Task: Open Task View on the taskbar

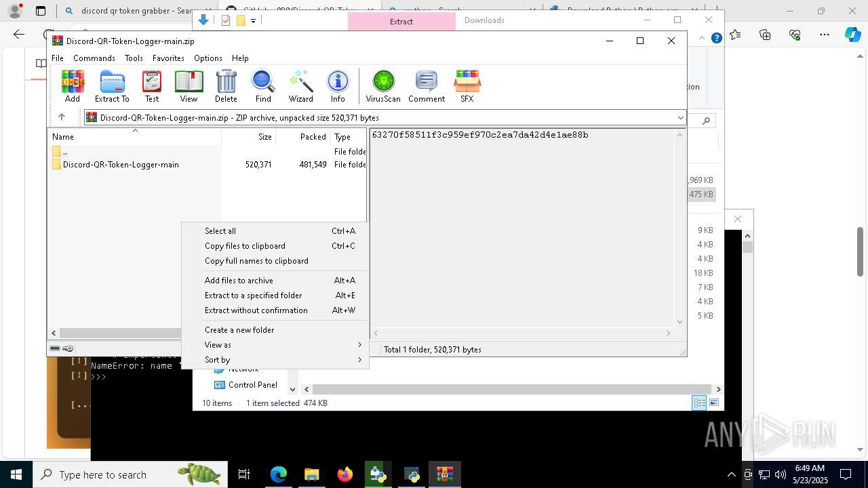Action: (244, 474)
